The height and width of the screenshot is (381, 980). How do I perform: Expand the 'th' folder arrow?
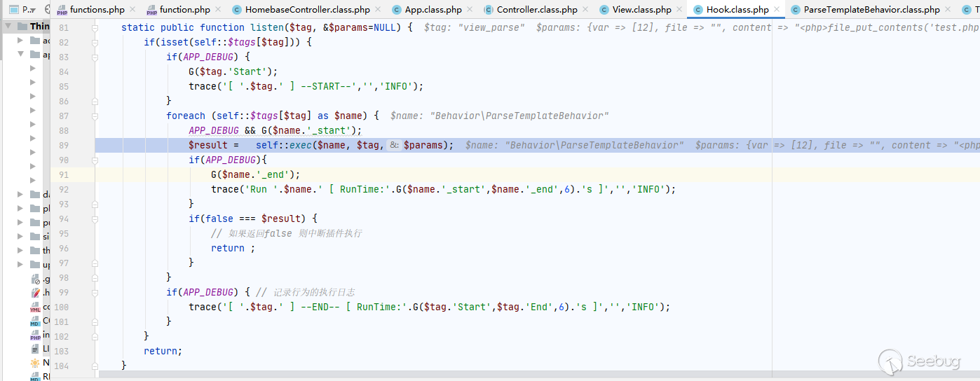20,250
